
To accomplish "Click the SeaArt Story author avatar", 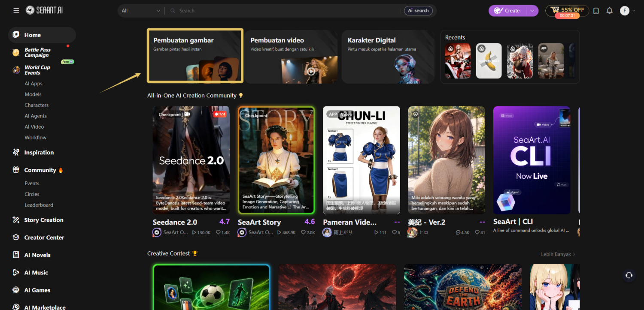I will 242,232.
